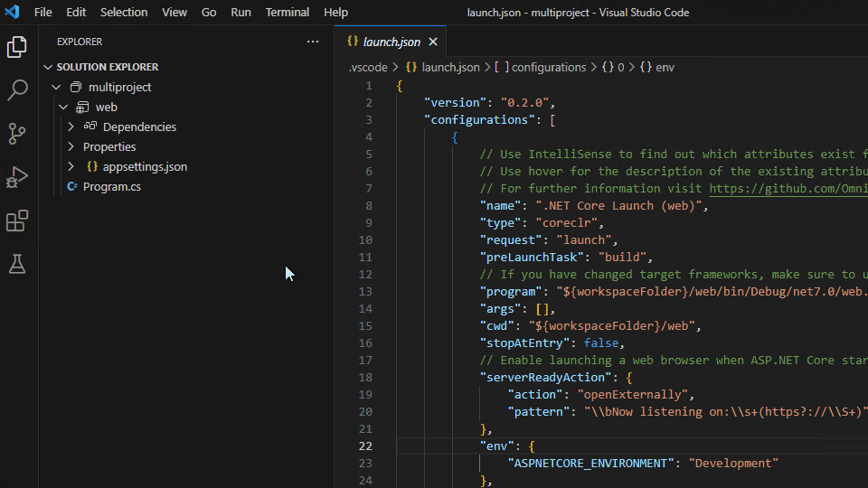Click the VS Code logo icon
The width and height of the screenshot is (868, 488).
click(x=12, y=13)
